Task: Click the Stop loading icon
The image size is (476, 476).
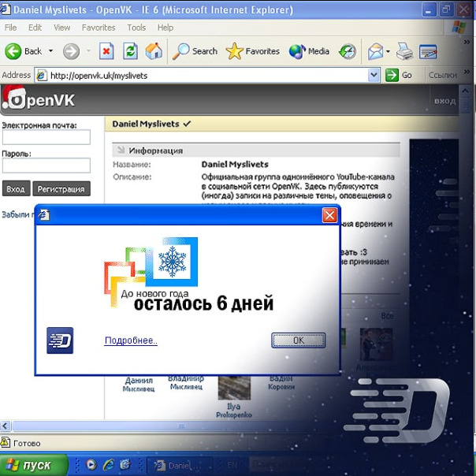Action: [x=106, y=51]
